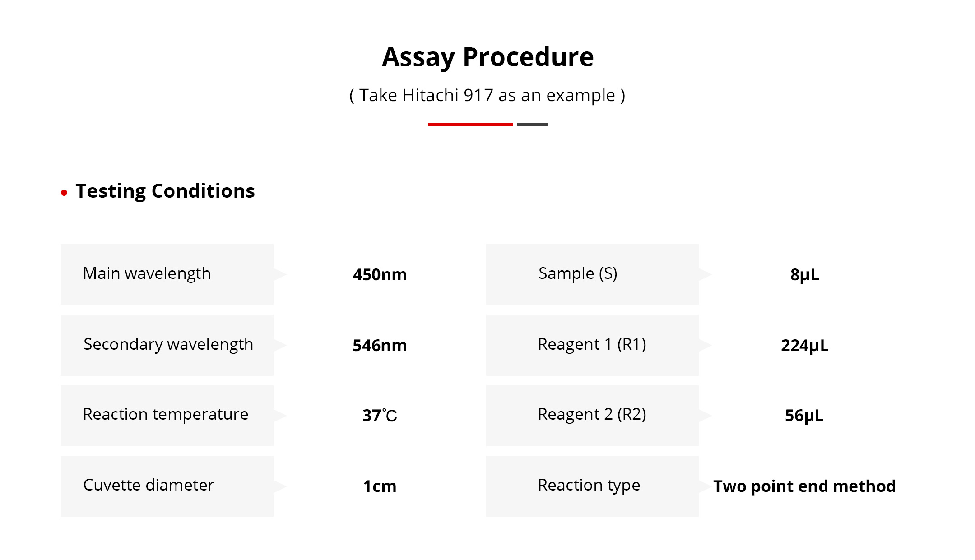Select the Testing Conditions heading
Image resolution: width=975 pixels, height=560 pixels.
tap(165, 191)
